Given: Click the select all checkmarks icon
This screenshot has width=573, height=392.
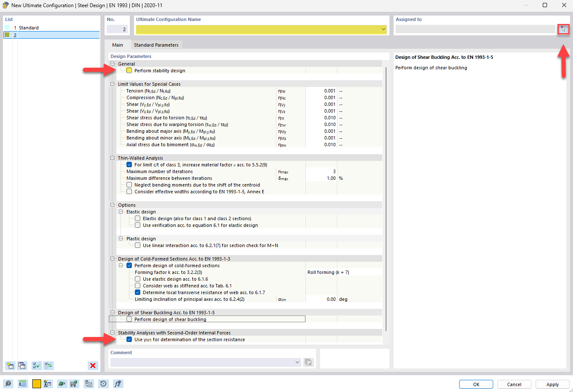Looking at the screenshot, I should pos(37,366).
